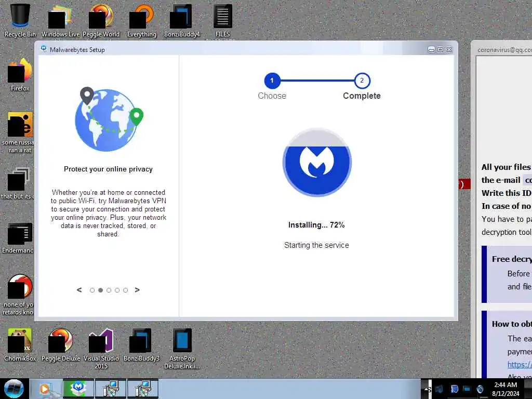Jump to the fourth promo slide dot

click(117, 290)
